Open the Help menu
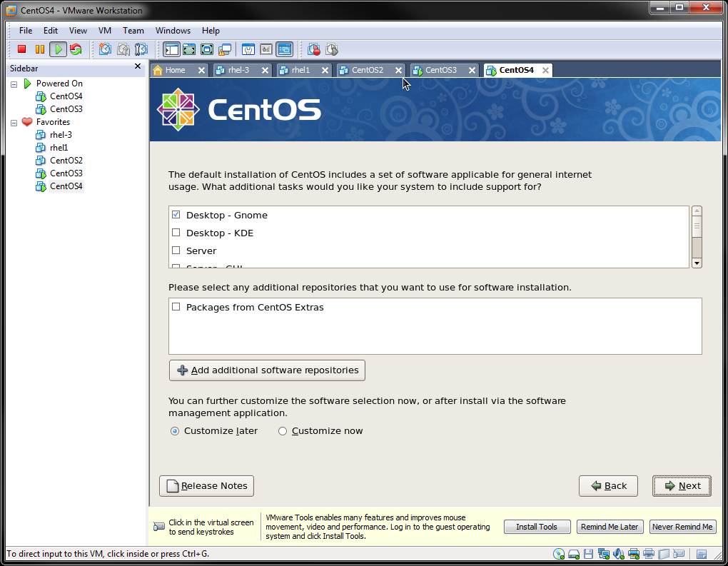The image size is (728, 566). coord(211,31)
